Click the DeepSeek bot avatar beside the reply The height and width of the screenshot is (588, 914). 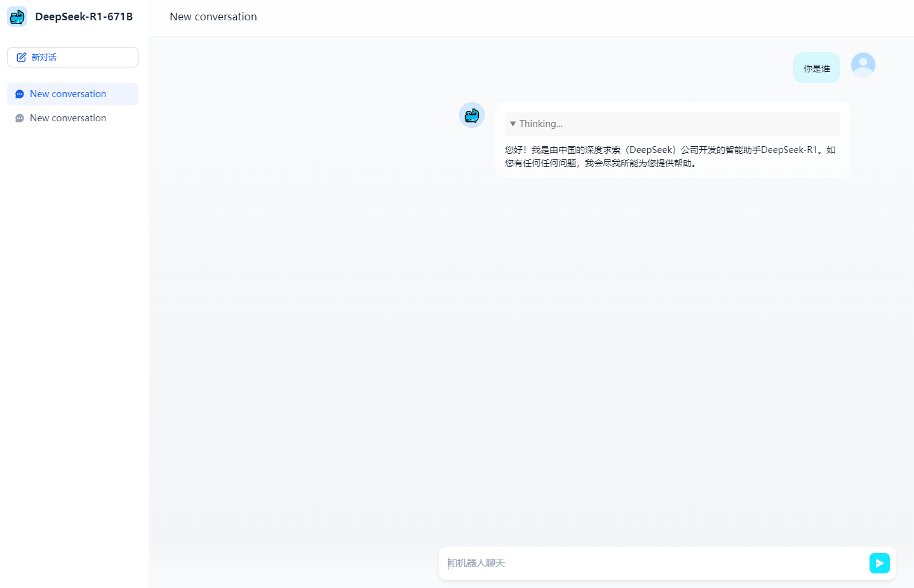472,115
